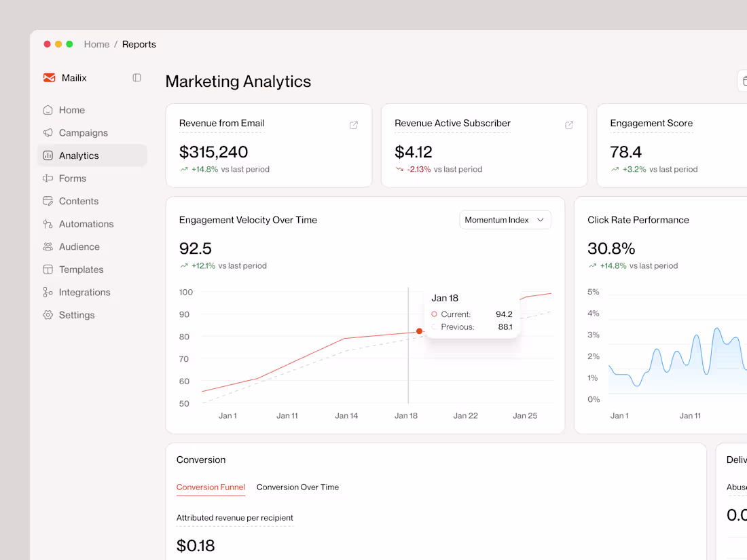Click the Integrations branch icon
This screenshot has height=560, width=747.
pos(48,293)
